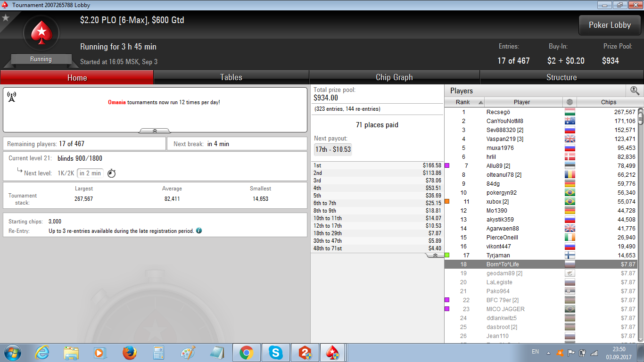The width and height of the screenshot is (644, 362).
Task: Launch Skype from the taskbar
Action: tap(276, 352)
